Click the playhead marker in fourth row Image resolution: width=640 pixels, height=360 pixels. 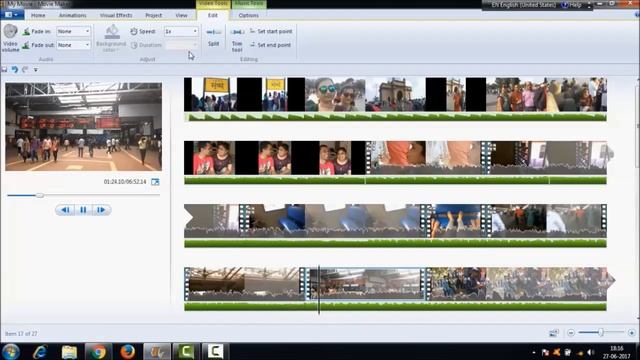[319, 290]
